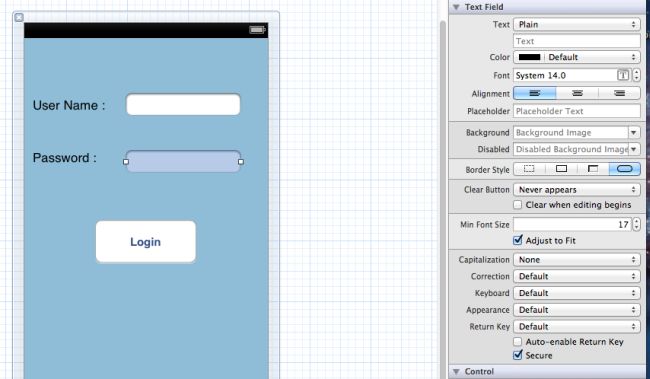Click the Text value input field
650x379 pixels.
click(x=577, y=41)
